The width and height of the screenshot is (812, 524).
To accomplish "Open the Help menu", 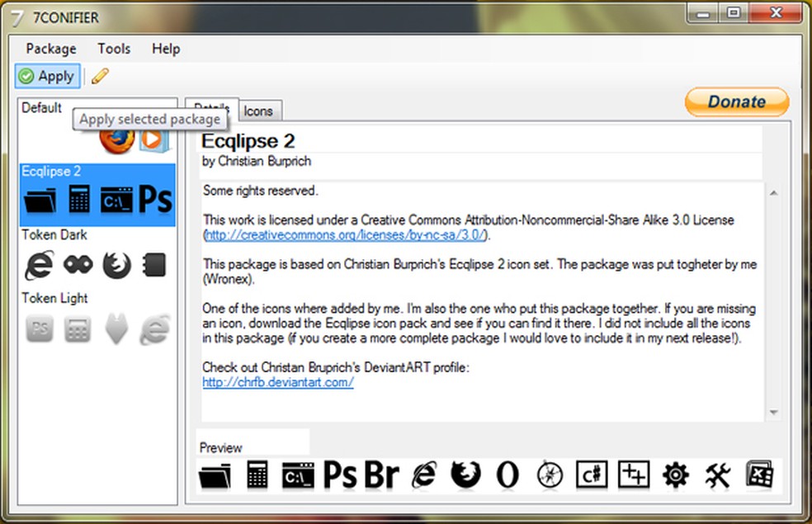I will pos(166,49).
